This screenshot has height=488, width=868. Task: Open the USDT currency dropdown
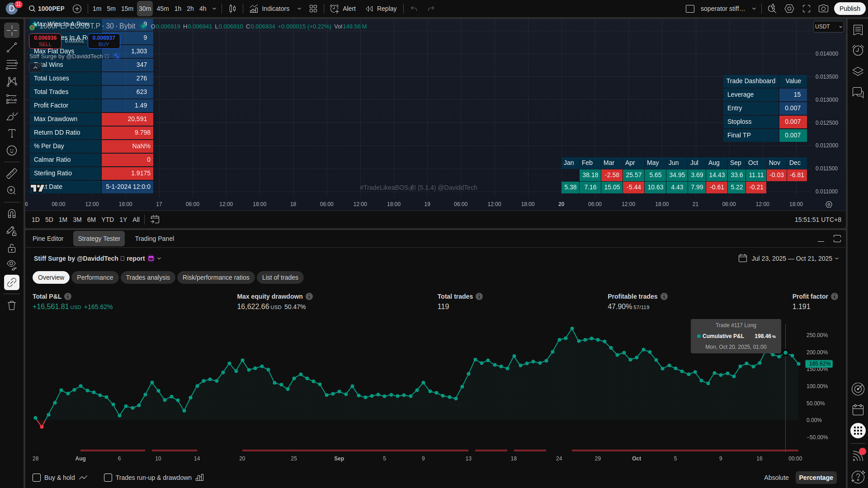click(x=828, y=27)
